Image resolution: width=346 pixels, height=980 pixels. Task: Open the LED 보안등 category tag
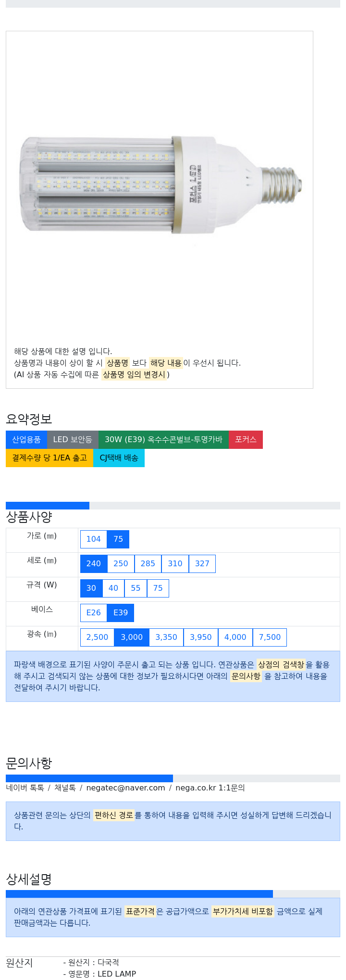click(73, 440)
